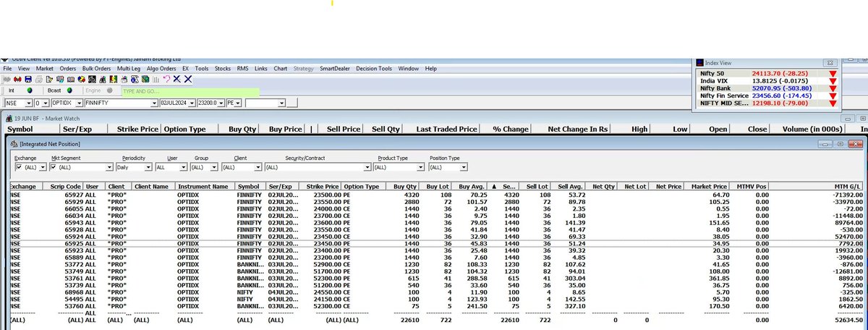868x330 pixels.
Task: Open the NSE exchange dropdown in order bar
Action: coord(28,103)
